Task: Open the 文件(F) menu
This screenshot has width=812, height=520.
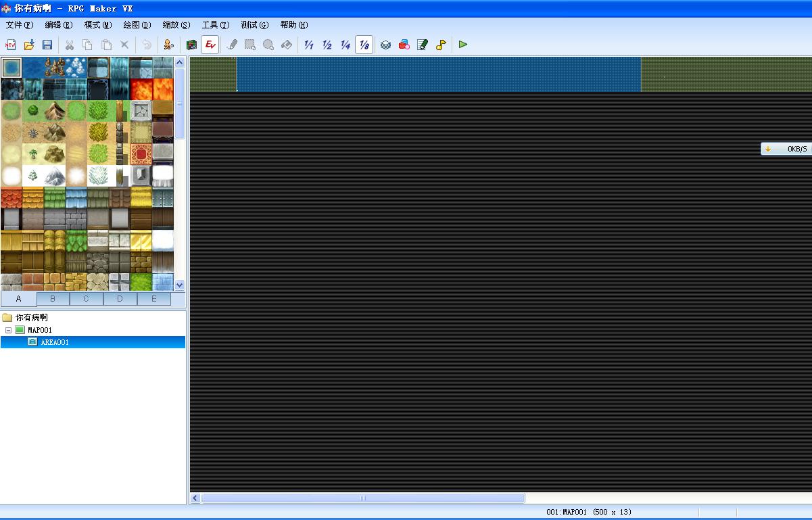Action: click(x=19, y=25)
